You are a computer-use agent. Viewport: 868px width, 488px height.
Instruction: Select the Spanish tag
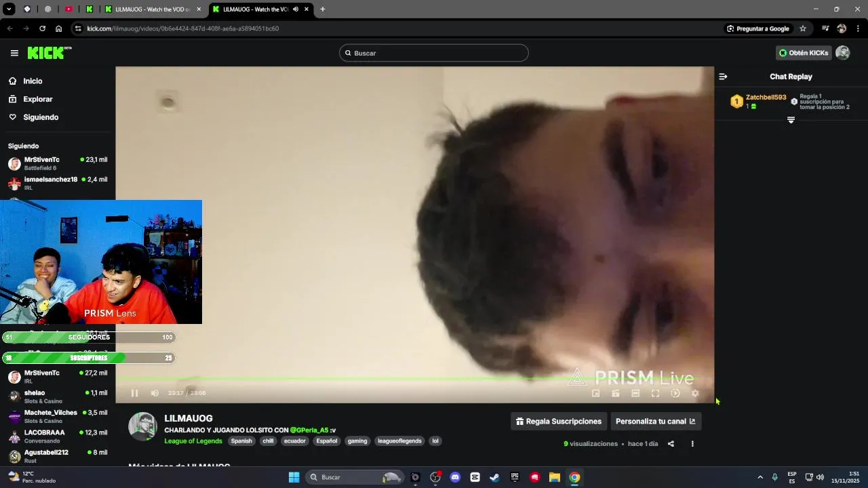point(241,441)
